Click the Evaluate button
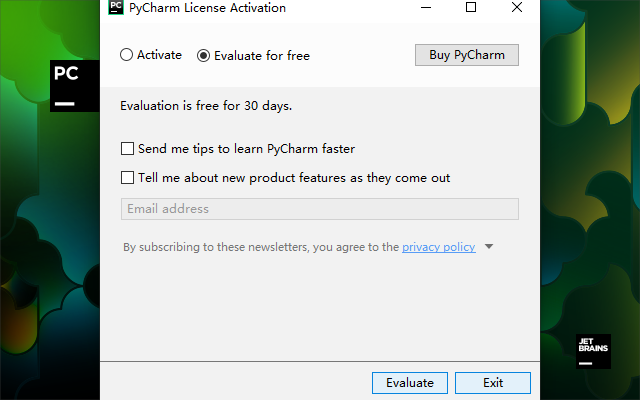The height and width of the screenshot is (400, 640). pos(410,383)
